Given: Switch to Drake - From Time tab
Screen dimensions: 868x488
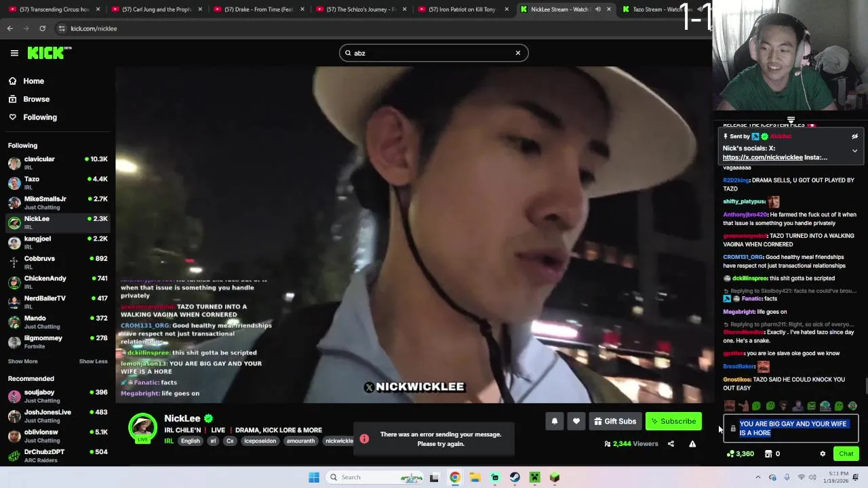Looking at the screenshot, I should coord(258,9).
